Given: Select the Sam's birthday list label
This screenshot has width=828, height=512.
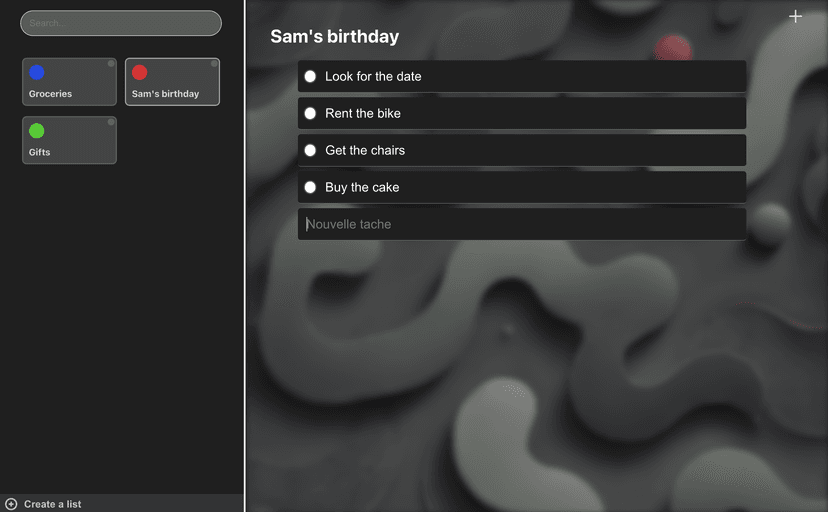Looking at the screenshot, I should (165, 94).
